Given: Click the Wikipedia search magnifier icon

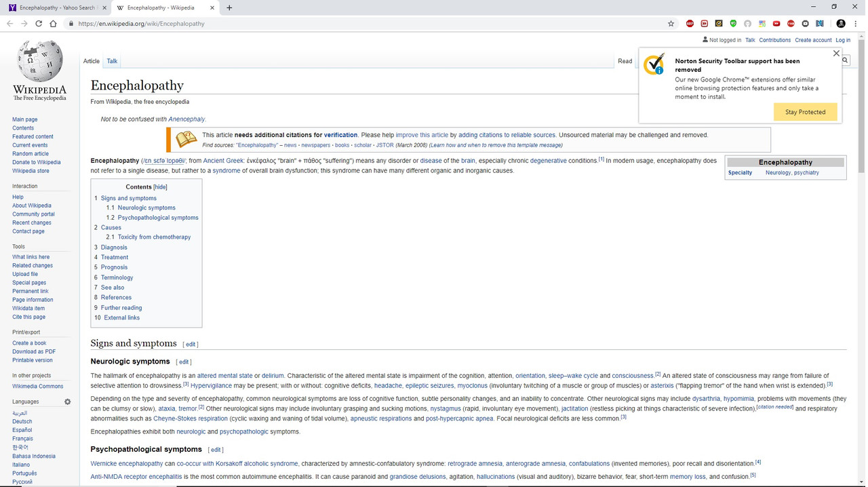Looking at the screenshot, I should (x=845, y=61).
